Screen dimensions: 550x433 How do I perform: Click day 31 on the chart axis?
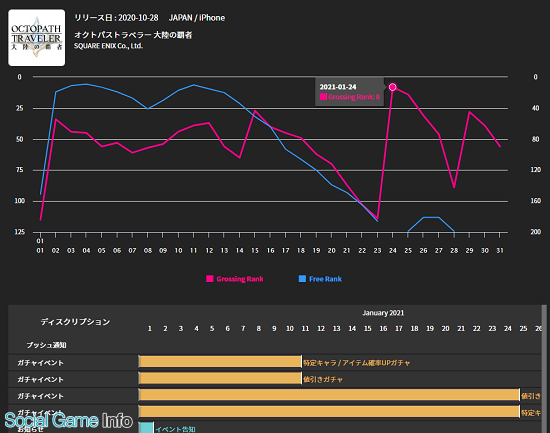click(x=500, y=251)
